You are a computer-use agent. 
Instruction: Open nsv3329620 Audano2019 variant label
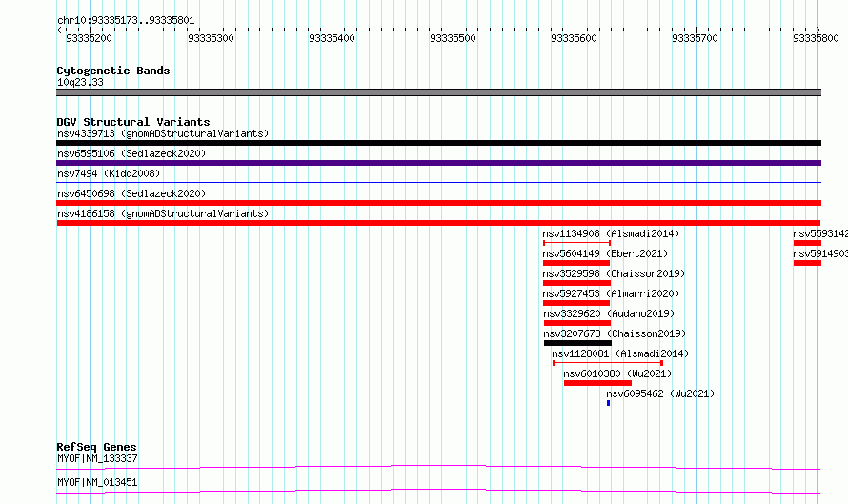(609, 313)
